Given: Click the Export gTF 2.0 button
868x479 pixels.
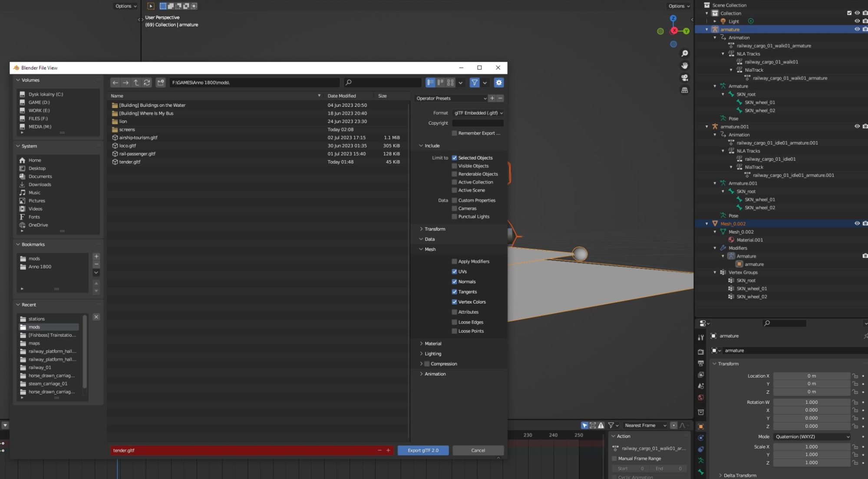Looking at the screenshot, I should click(423, 450).
